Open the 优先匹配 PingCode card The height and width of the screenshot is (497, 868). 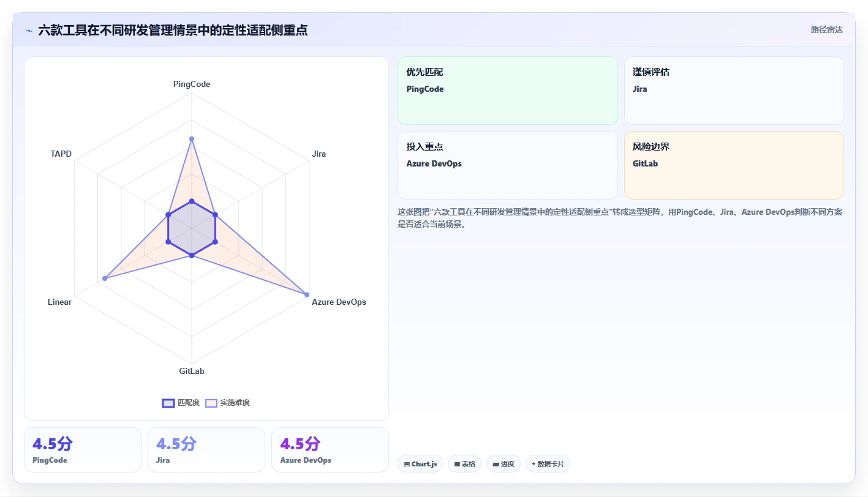[507, 91]
